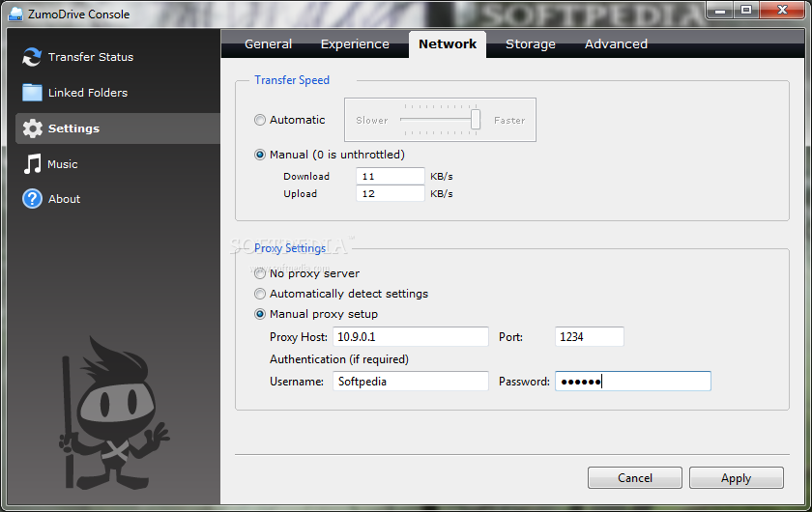The height and width of the screenshot is (512, 812).
Task: Select the Network tab
Action: (448, 44)
